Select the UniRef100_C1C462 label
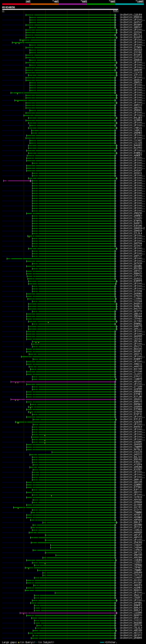The height and width of the screenshot is (644, 146). (x=131, y=140)
